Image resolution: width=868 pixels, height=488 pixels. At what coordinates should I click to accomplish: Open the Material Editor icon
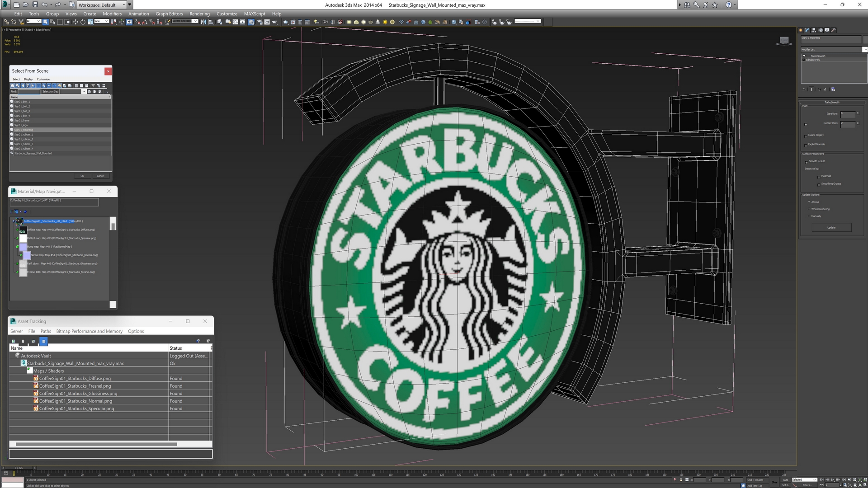(251, 22)
